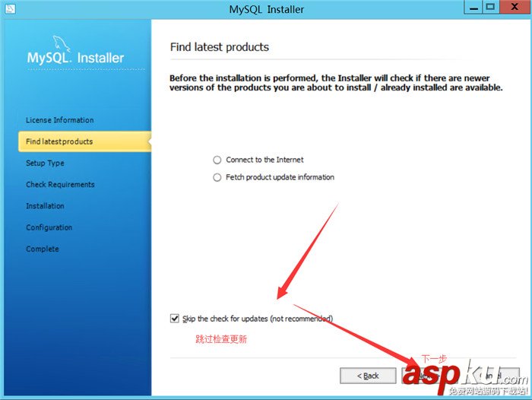
Task: Maximize the MySQL Installer window
Action: click(491, 7)
